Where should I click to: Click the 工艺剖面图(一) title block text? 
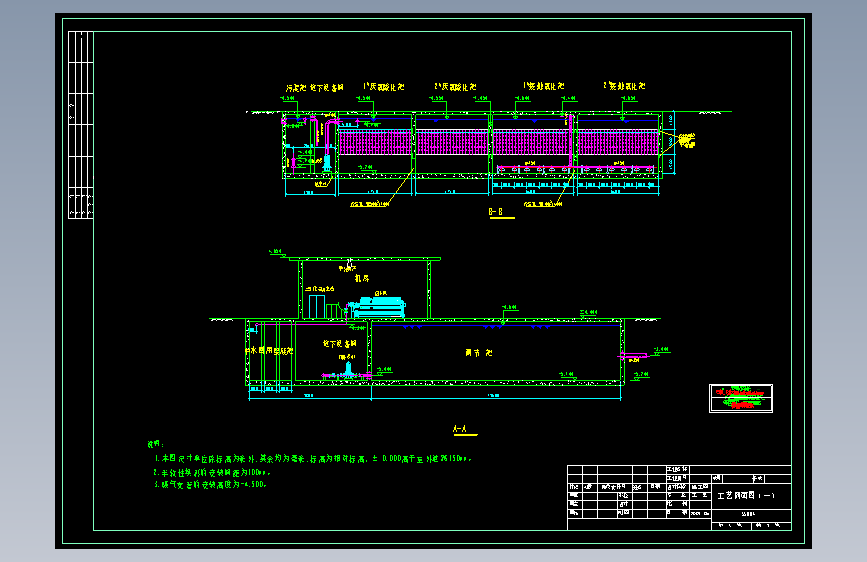click(x=746, y=496)
